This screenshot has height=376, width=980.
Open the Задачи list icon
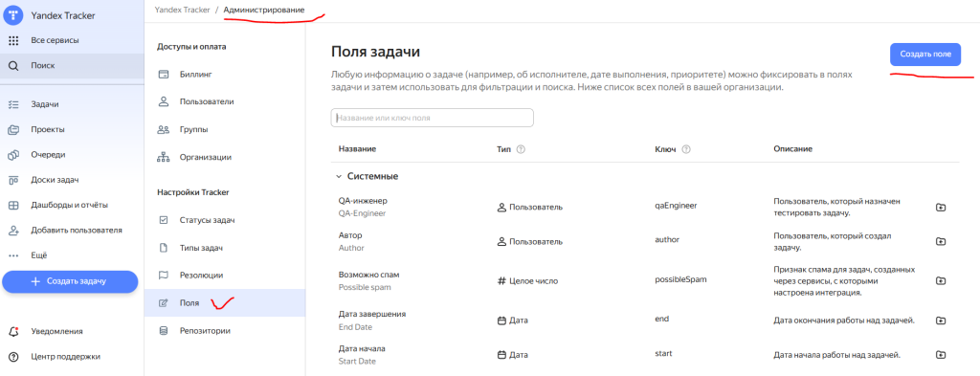pyautogui.click(x=13, y=104)
